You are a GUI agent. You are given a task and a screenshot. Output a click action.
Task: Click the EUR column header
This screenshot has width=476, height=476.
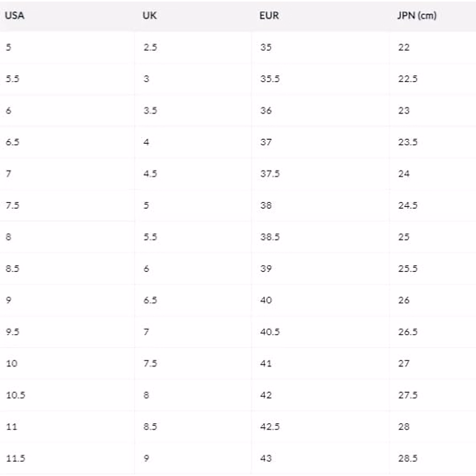click(269, 15)
